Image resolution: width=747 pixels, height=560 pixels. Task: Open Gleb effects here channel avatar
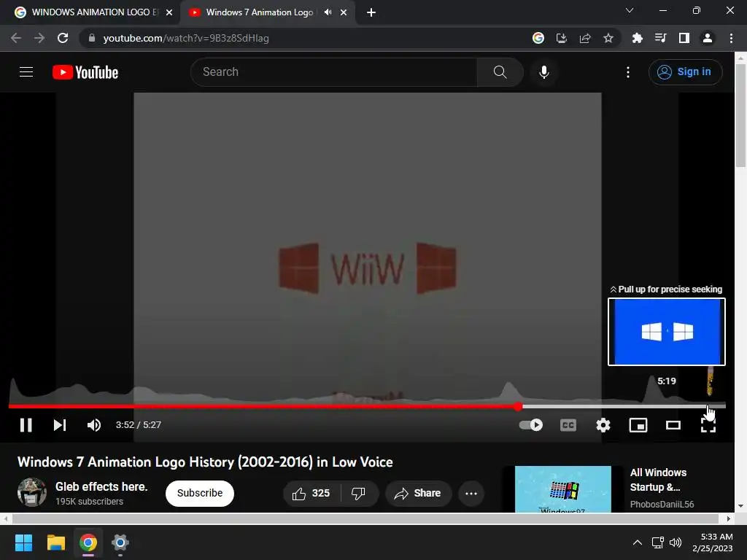(x=32, y=492)
